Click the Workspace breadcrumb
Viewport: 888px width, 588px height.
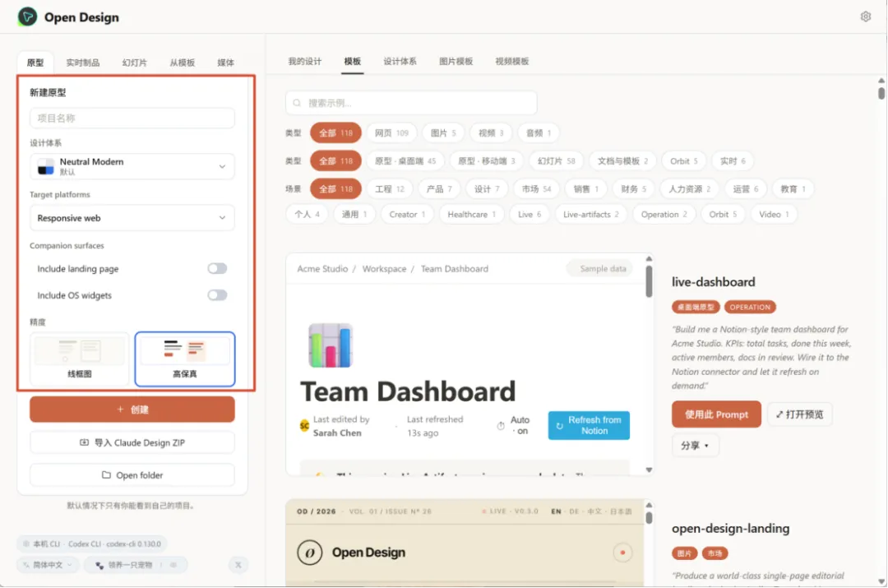click(x=384, y=269)
